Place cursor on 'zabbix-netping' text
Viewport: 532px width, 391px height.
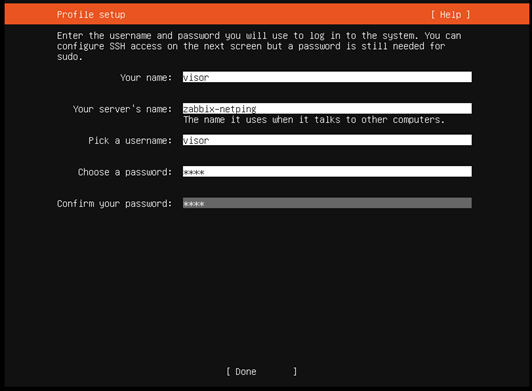pyautogui.click(x=220, y=109)
